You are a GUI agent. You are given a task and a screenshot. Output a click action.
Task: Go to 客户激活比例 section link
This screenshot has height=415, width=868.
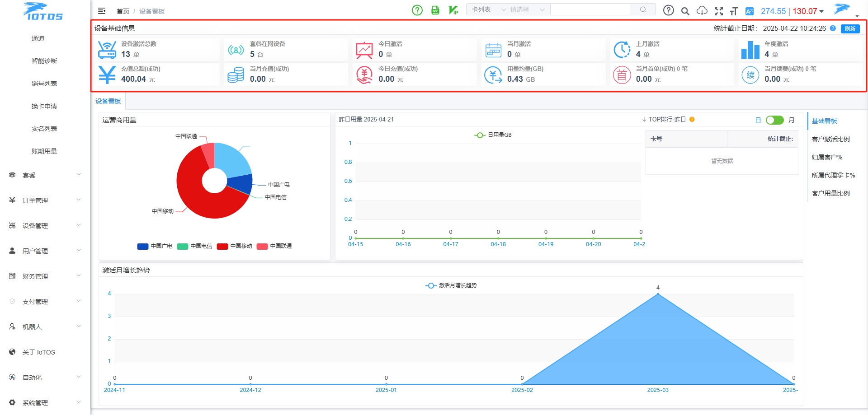pyautogui.click(x=830, y=139)
